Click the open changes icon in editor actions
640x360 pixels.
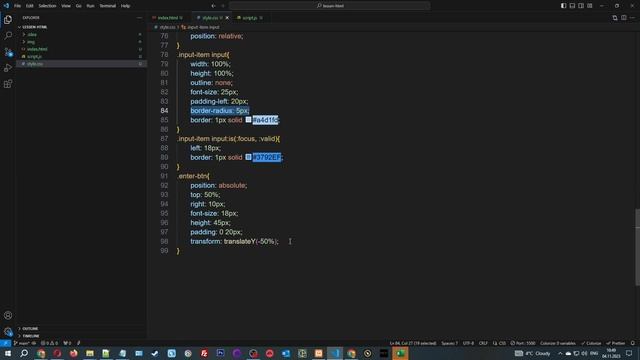click(615, 18)
